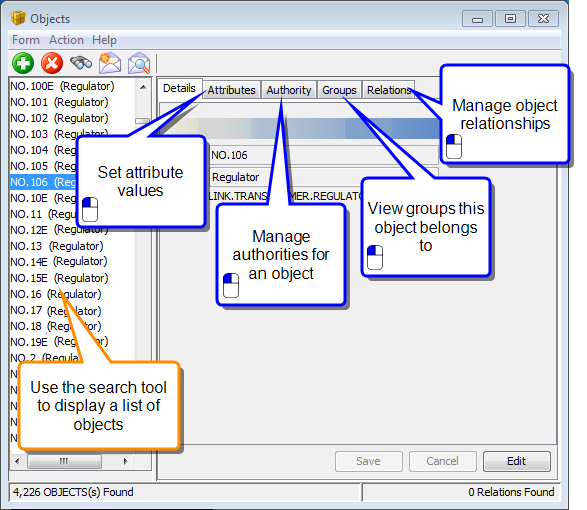
Task: Select the Relations tab
Action: [x=389, y=90]
